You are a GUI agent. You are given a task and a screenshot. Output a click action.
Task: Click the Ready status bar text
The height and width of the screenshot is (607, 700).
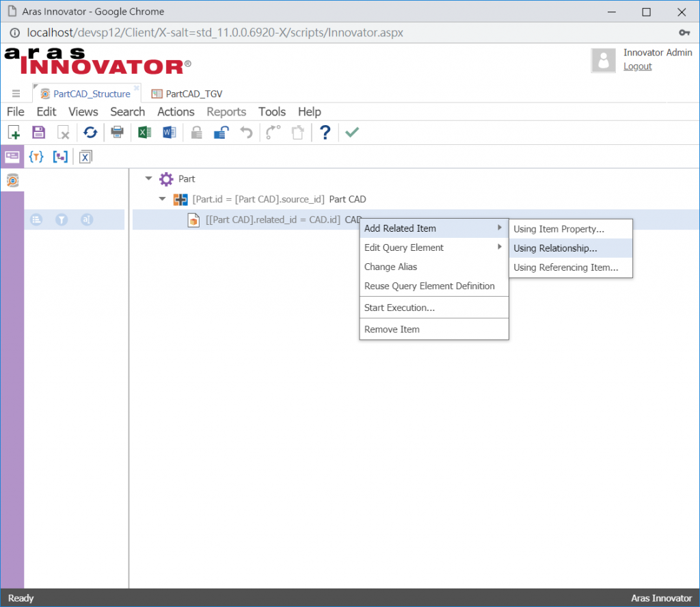coord(21,598)
